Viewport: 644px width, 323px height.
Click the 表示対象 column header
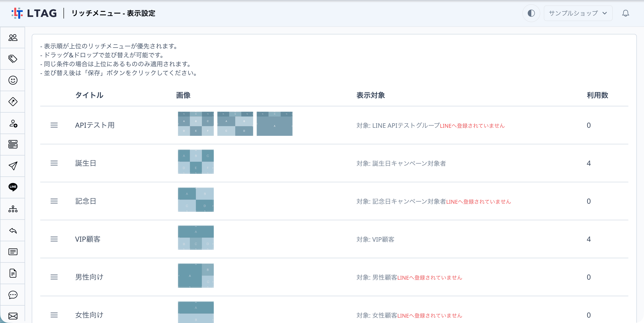(371, 95)
